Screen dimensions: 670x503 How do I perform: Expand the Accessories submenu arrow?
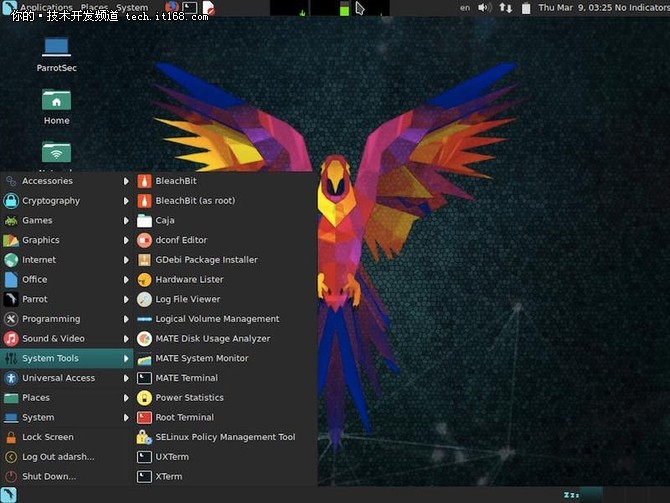click(x=126, y=181)
